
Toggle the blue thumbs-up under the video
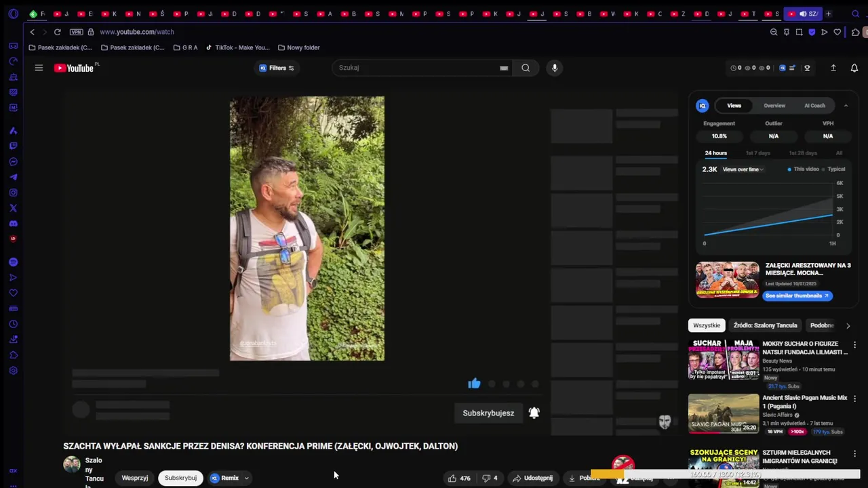coord(474,384)
